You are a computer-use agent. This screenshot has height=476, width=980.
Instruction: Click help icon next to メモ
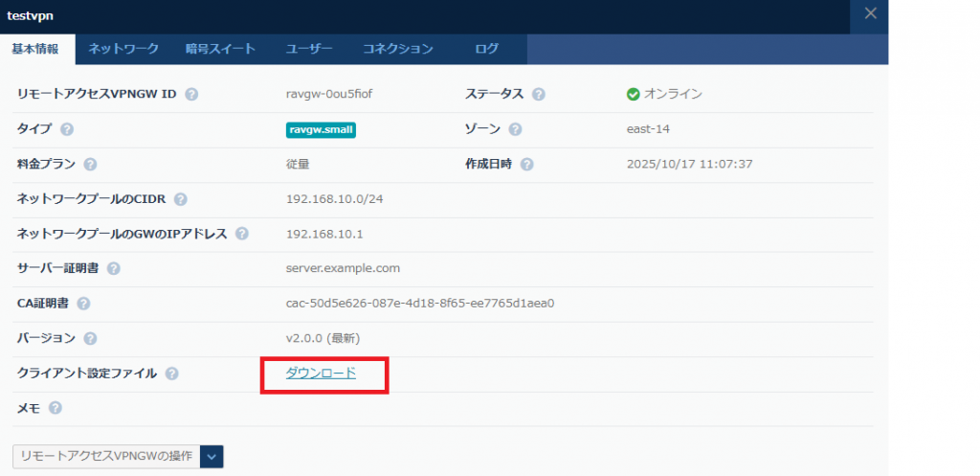point(55,408)
